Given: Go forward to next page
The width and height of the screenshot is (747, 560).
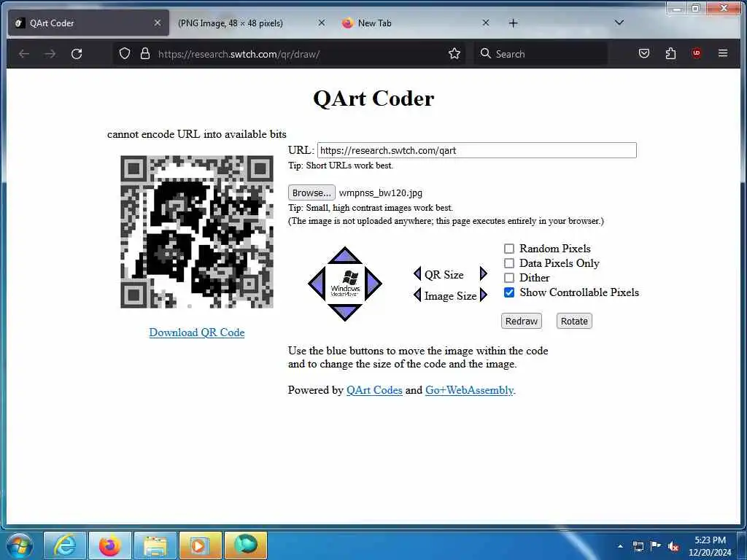Looking at the screenshot, I should (x=50, y=54).
